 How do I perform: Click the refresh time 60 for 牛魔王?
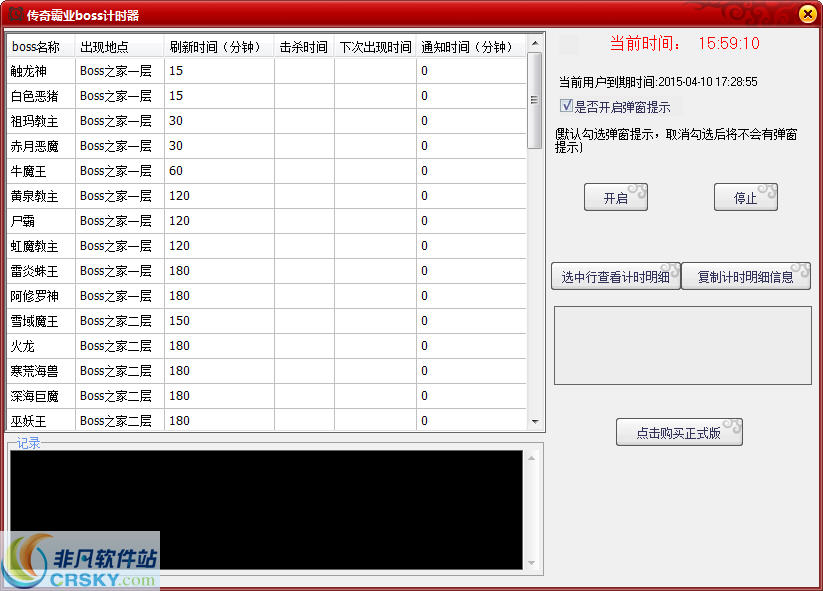tap(219, 171)
